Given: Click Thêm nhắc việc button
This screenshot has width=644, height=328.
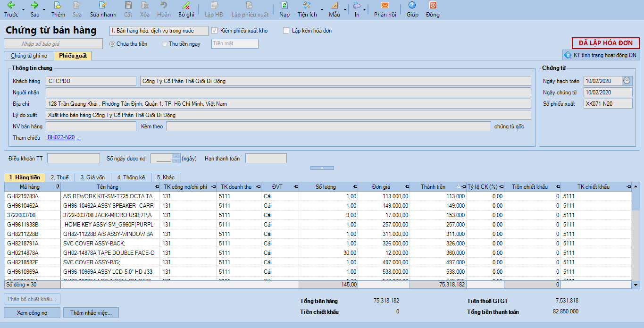Looking at the screenshot, I should pos(91,312).
